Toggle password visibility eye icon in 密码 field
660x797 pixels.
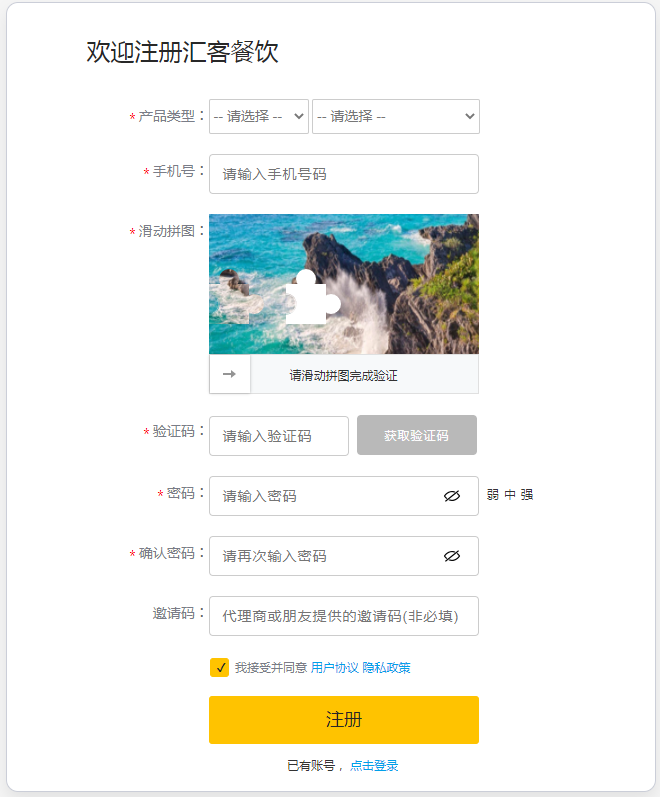coord(452,496)
